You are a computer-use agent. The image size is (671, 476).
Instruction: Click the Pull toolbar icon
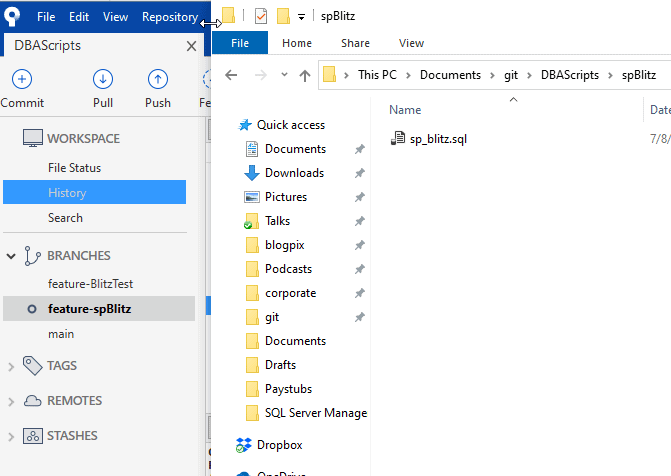[103, 79]
